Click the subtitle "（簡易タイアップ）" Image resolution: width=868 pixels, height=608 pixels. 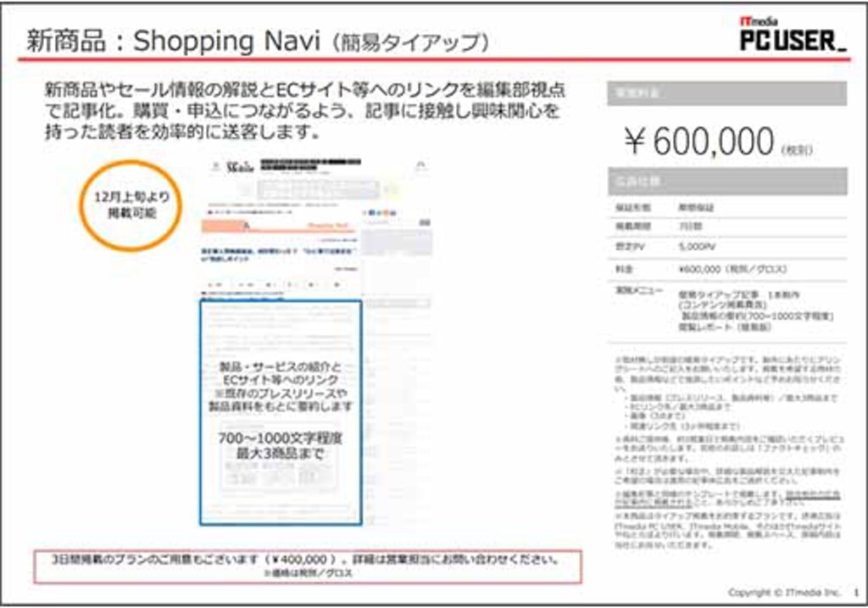[410, 43]
